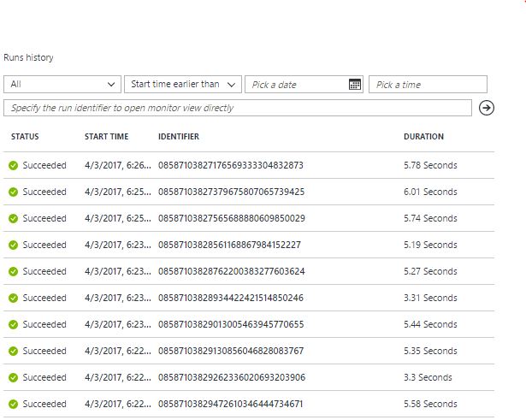Image resolution: width=526 pixels, height=420 pixels.
Task: Open run 08587103829262336020693203906
Action: click(232, 377)
